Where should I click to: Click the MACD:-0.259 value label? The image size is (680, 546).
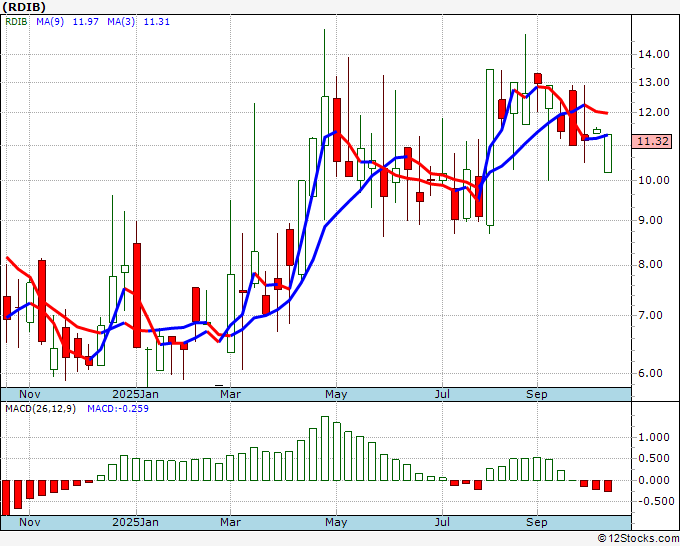[118, 409]
